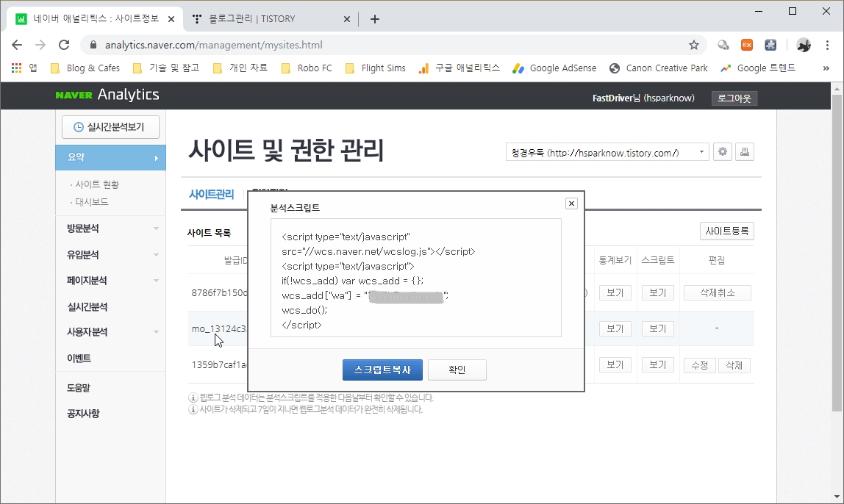Click 스크립트 보기 button in 1359b7caf1a row
Viewport: 844px width, 504px height.
658,364
